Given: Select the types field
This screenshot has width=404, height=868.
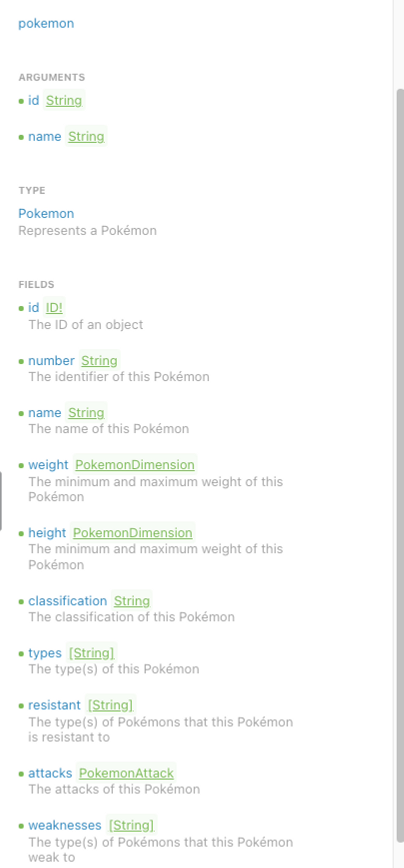Looking at the screenshot, I should [x=45, y=653].
